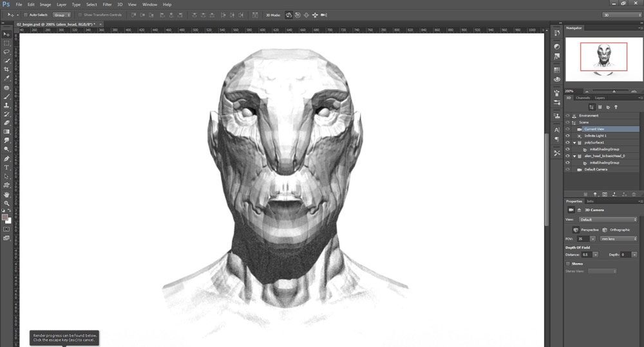Select the Move tool in the toolbox
Viewport: 644px width, 347px height.
(x=6, y=34)
